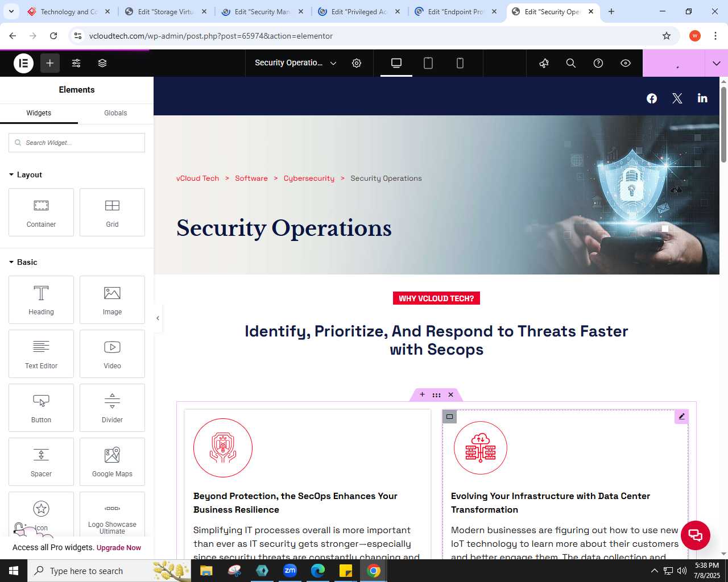Select the Grid widget

click(112, 212)
